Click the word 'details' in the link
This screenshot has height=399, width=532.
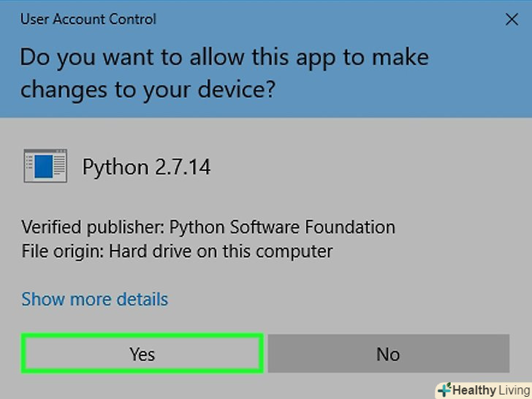(x=141, y=300)
